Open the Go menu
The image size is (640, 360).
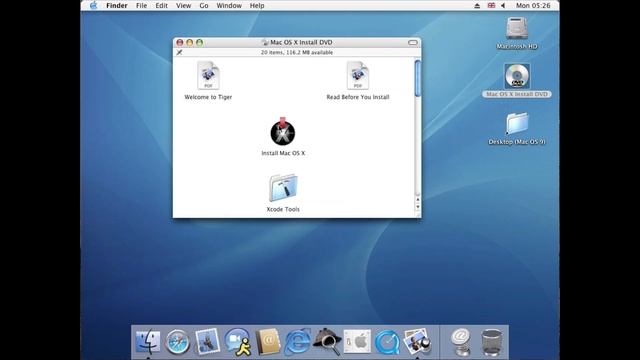click(x=204, y=6)
